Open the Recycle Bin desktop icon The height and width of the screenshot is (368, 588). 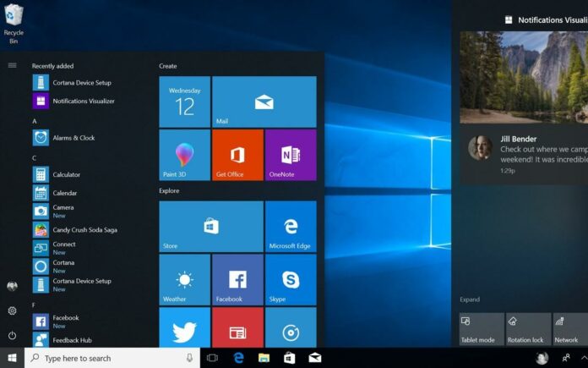(x=14, y=24)
